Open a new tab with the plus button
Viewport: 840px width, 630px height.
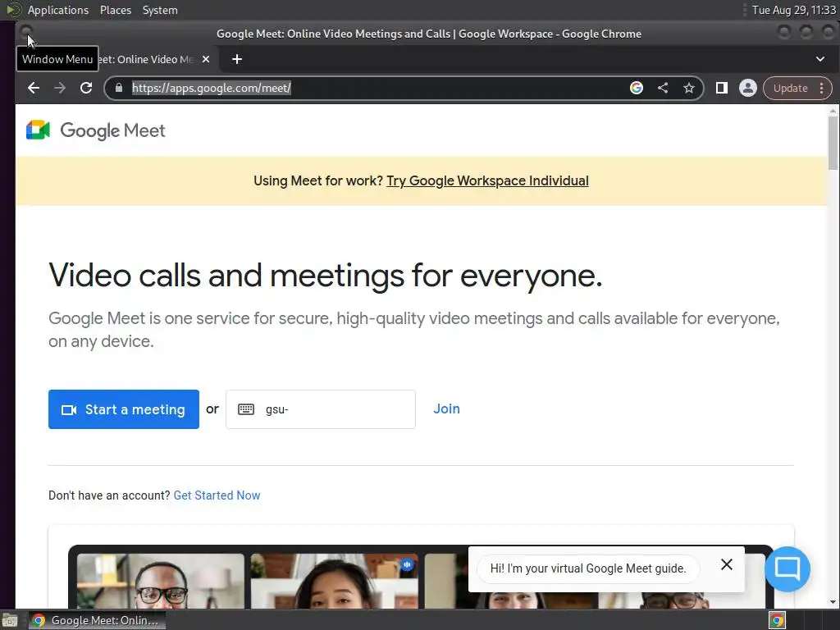coord(237,59)
